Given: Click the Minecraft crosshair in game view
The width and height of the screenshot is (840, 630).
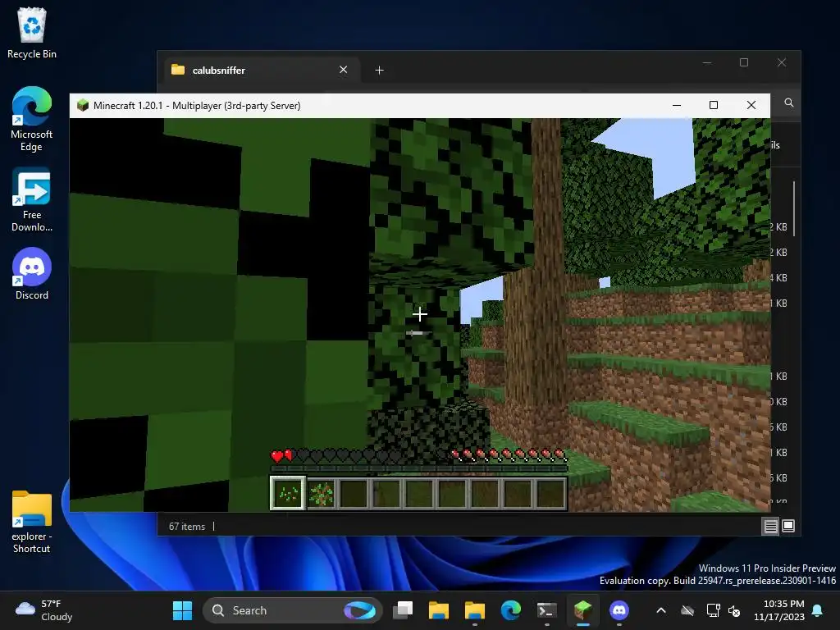Looking at the screenshot, I should tap(419, 314).
